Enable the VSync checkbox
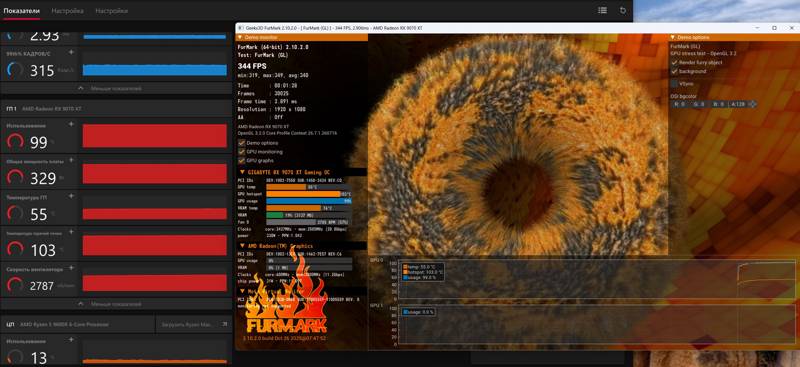This screenshot has height=367, width=800. click(674, 83)
